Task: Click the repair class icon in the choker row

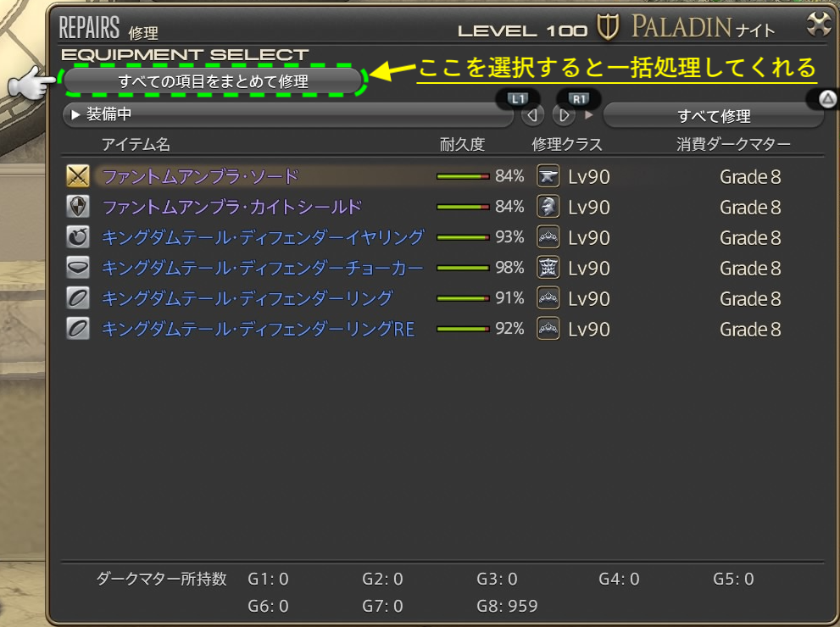Action: 548,268
